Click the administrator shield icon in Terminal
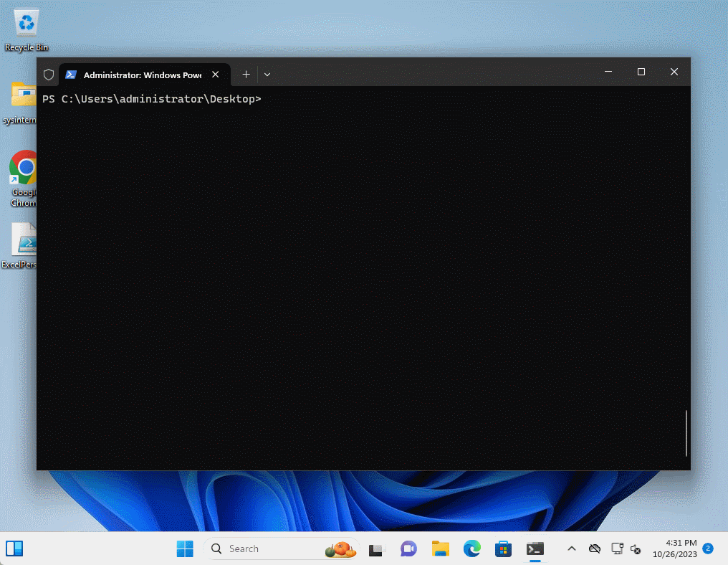Image resolution: width=728 pixels, height=565 pixels. [49, 75]
